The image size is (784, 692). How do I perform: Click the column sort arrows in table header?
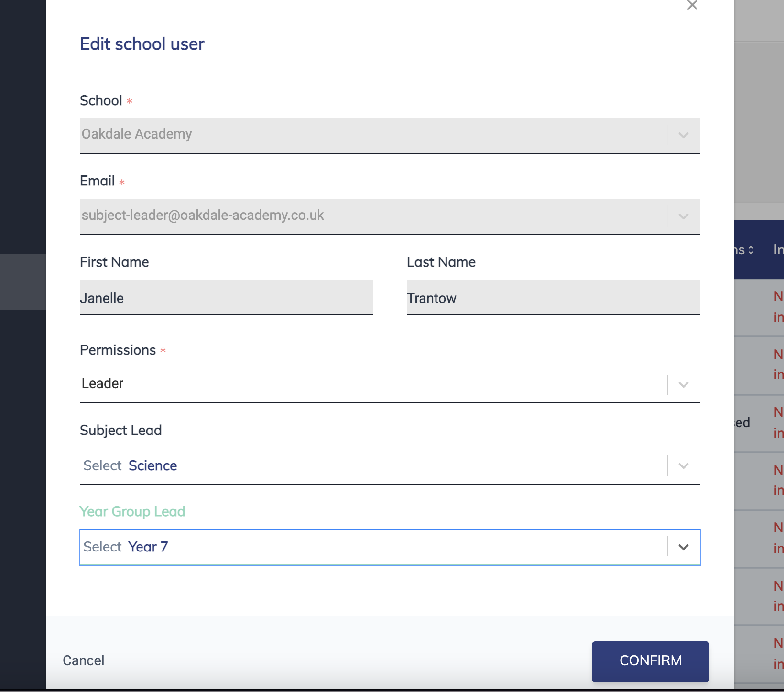751,249
